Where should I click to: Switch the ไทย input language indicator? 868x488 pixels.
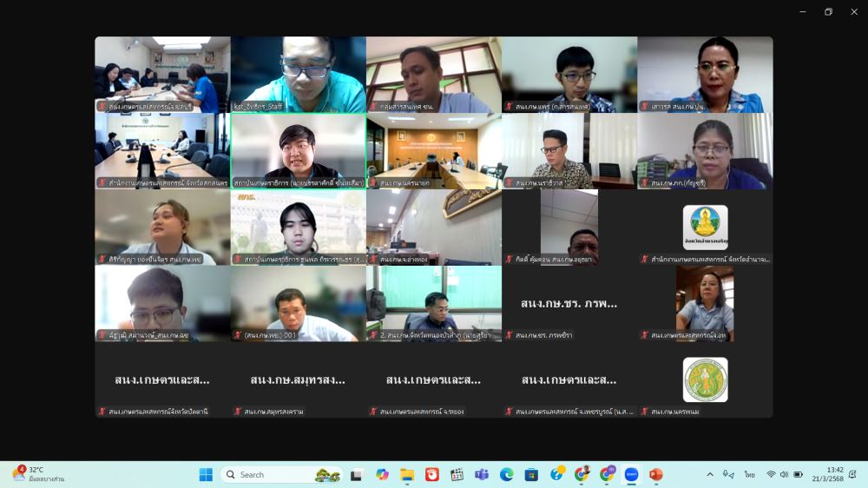[749, 474]
